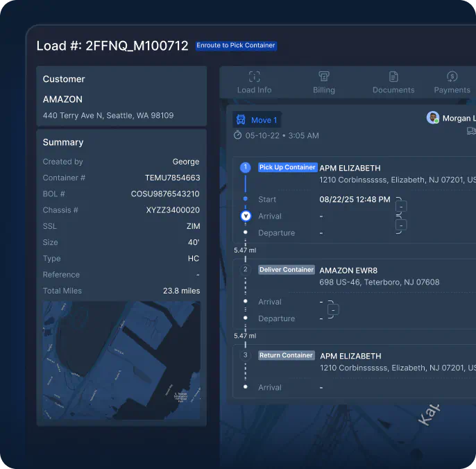Select step 1 circle marker

[x=246, y=167]
